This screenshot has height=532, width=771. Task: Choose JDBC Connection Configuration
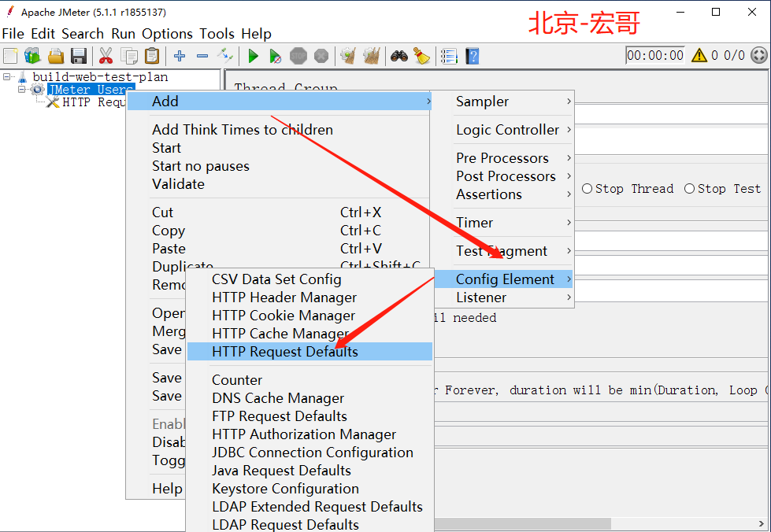310,453
